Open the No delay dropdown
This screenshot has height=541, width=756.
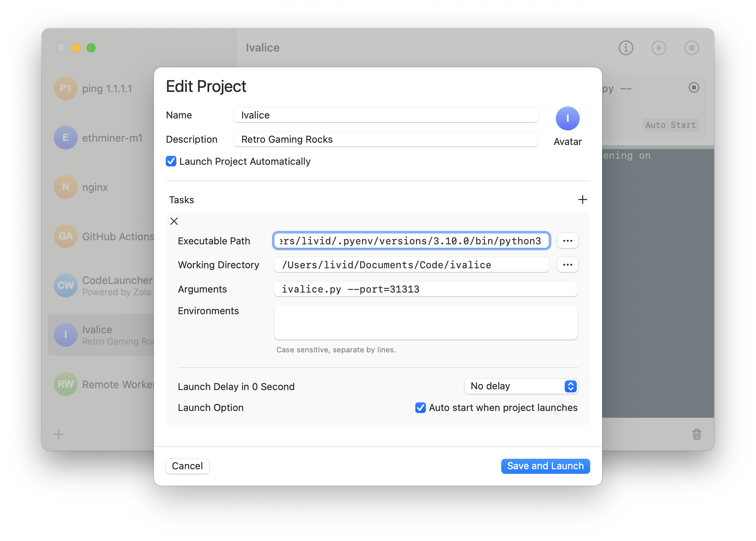pyautogui.click(x=521, y=386)
